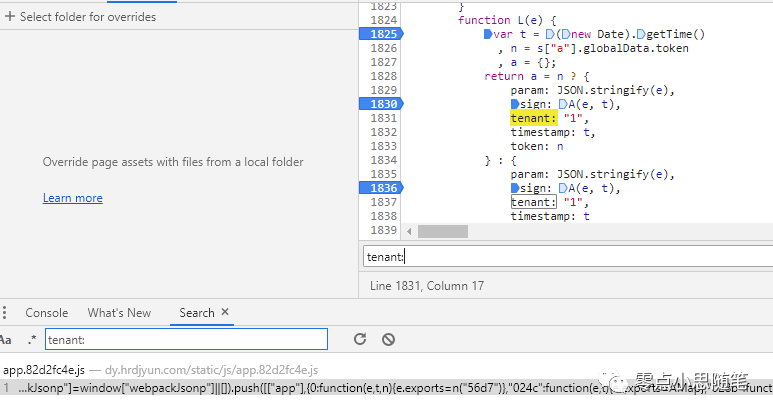Click line number 1826 in gutter

(x=384, y=48)
